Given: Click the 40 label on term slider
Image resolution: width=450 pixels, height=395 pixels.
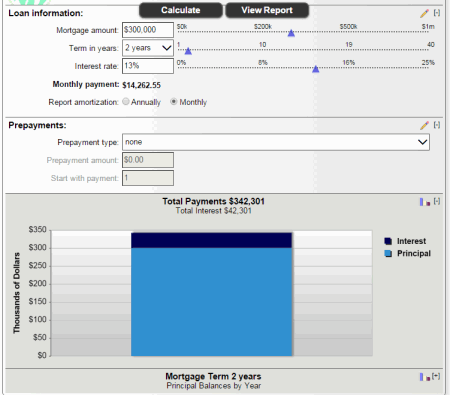Looking at the screenshot, I should (x=431, y=45).
